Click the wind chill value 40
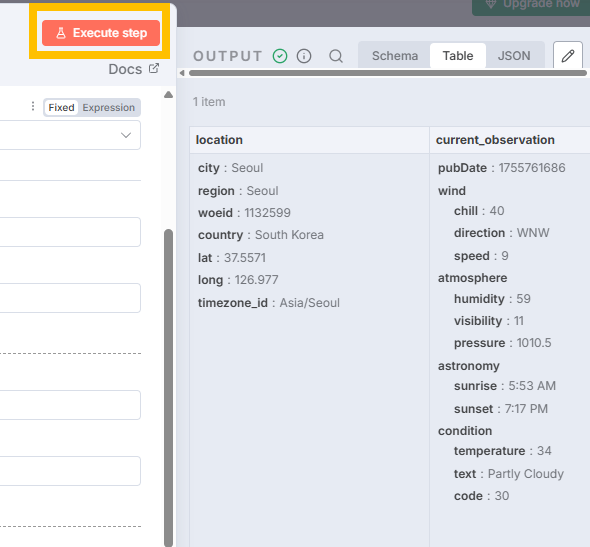590x547 pixels. point(497,211)
